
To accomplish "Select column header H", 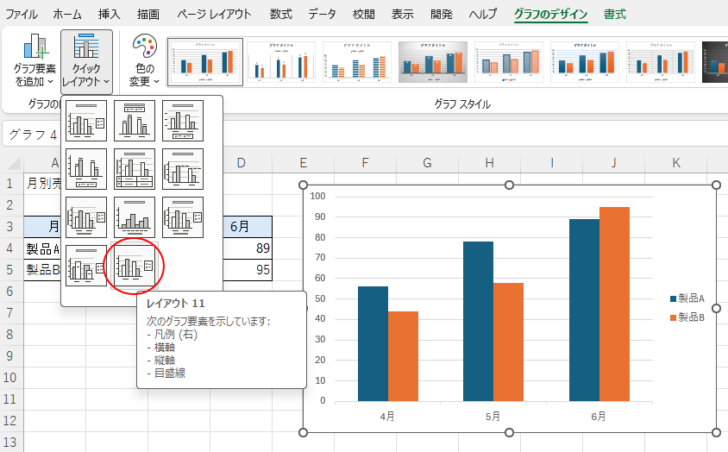I will 489,163.
